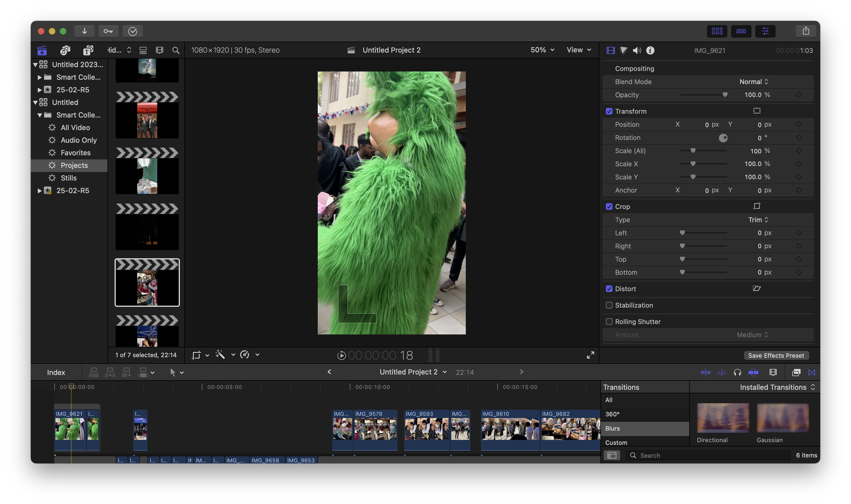Open Installed Transitions popup menu
Image resolution: width=851 pixels, height=504 pixels.
pos(777,387)
